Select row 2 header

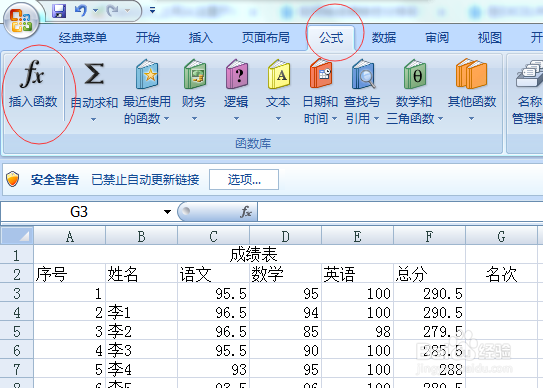17,274
